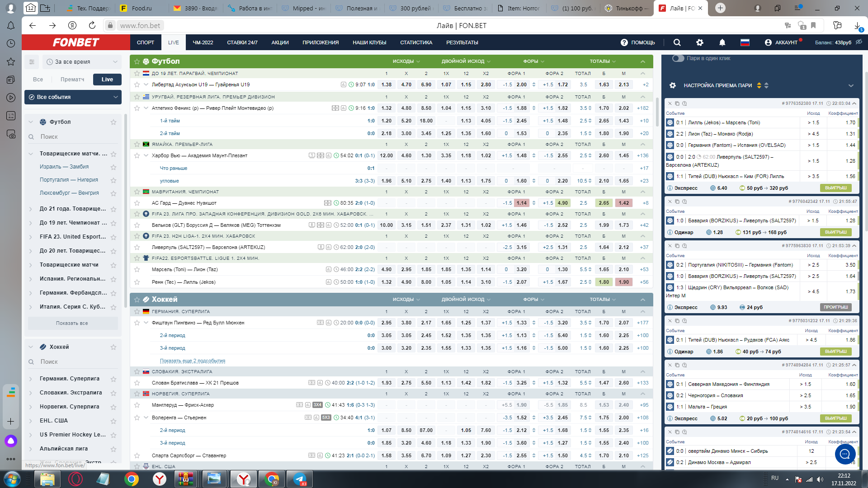Collapse the Футбол events table

643,61
